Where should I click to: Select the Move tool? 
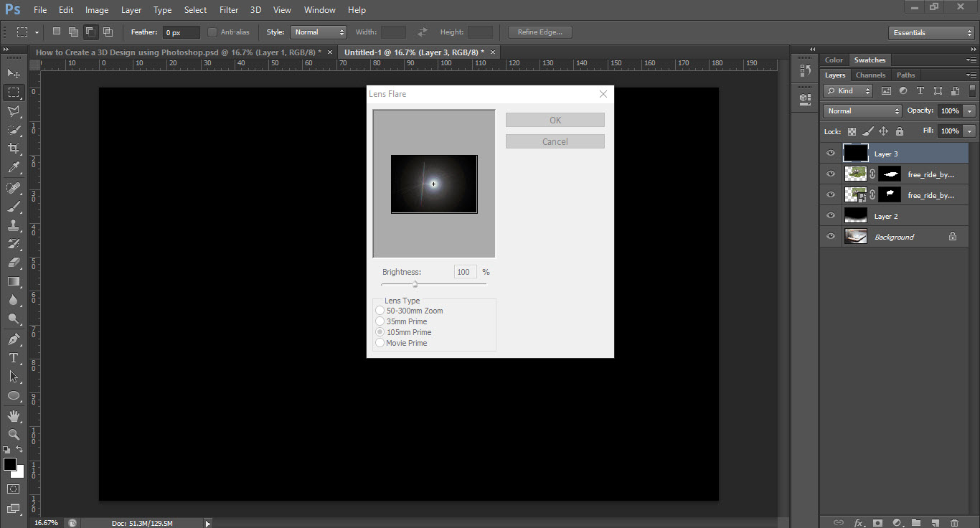click(14, 73)
